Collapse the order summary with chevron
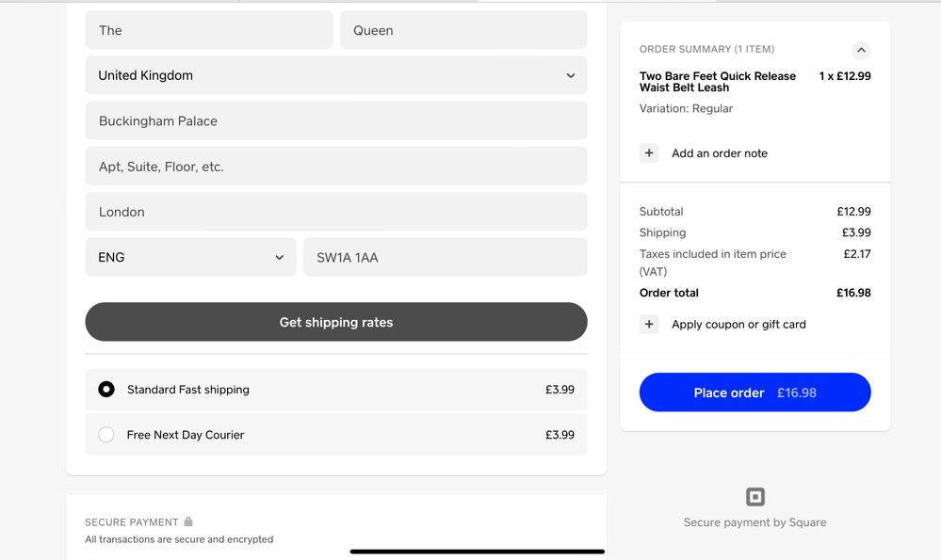The image size is (941, 560). pos(861,50)
